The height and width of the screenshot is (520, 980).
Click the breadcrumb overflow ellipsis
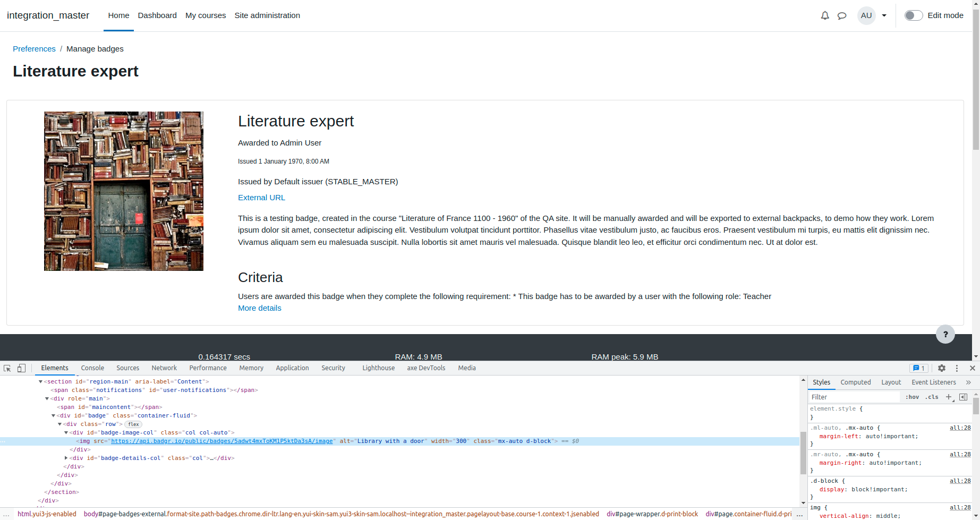(799, 514)
